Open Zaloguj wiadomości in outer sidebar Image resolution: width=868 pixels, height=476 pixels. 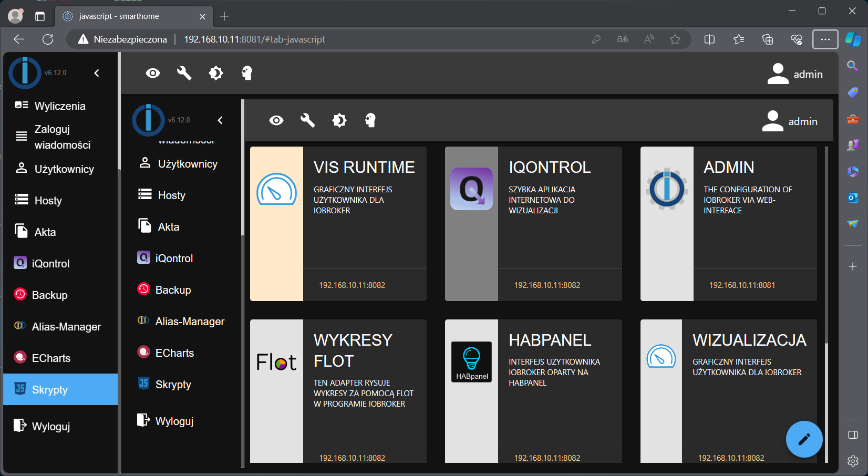coord(60,137)
